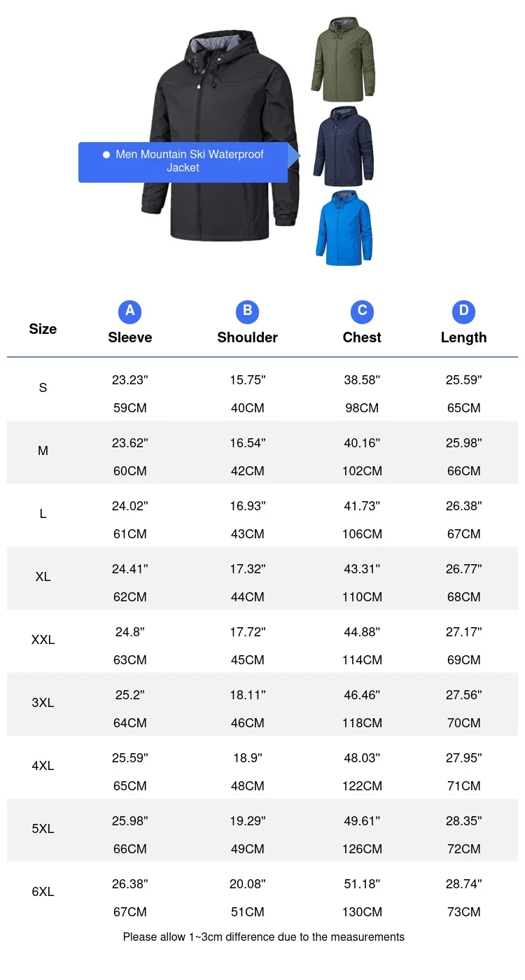
Task: Click the Chest column heading
Action: 362,337
